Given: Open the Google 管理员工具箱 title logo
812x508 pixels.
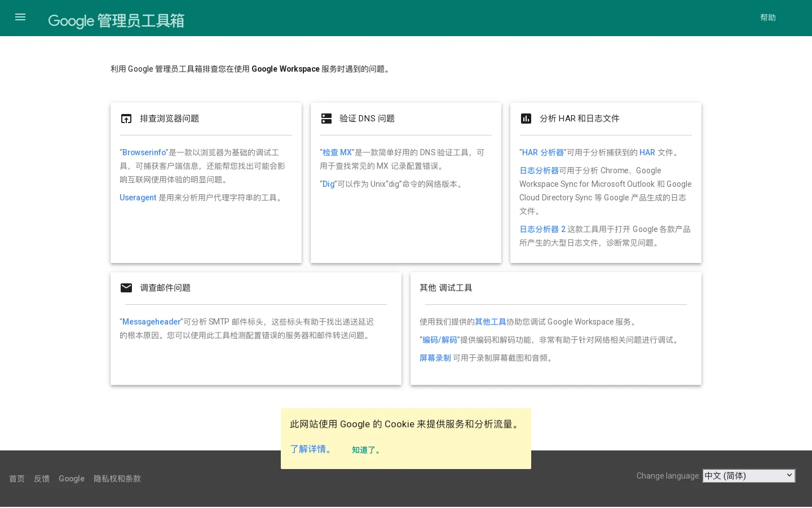Looking at the screenshot, I should tap(116, 21).
